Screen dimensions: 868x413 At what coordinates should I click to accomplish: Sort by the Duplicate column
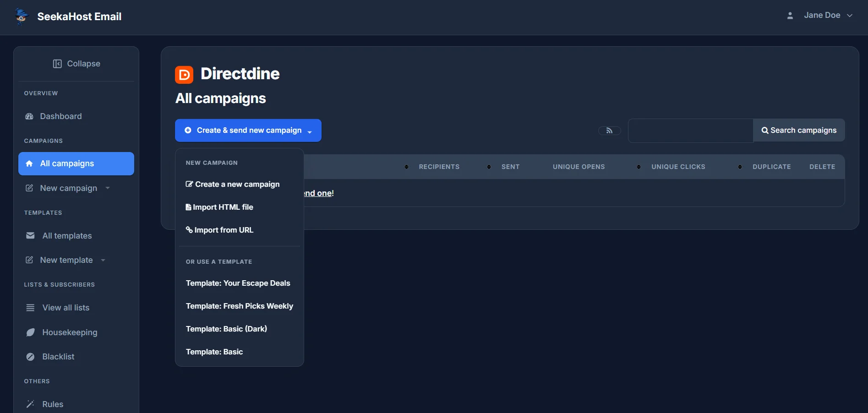[771, 167]
